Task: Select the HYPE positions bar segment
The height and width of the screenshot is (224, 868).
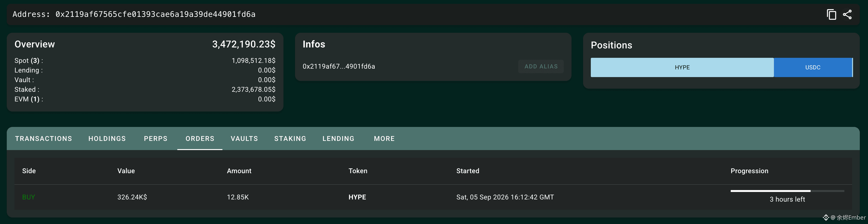Action: click(682, 67)
